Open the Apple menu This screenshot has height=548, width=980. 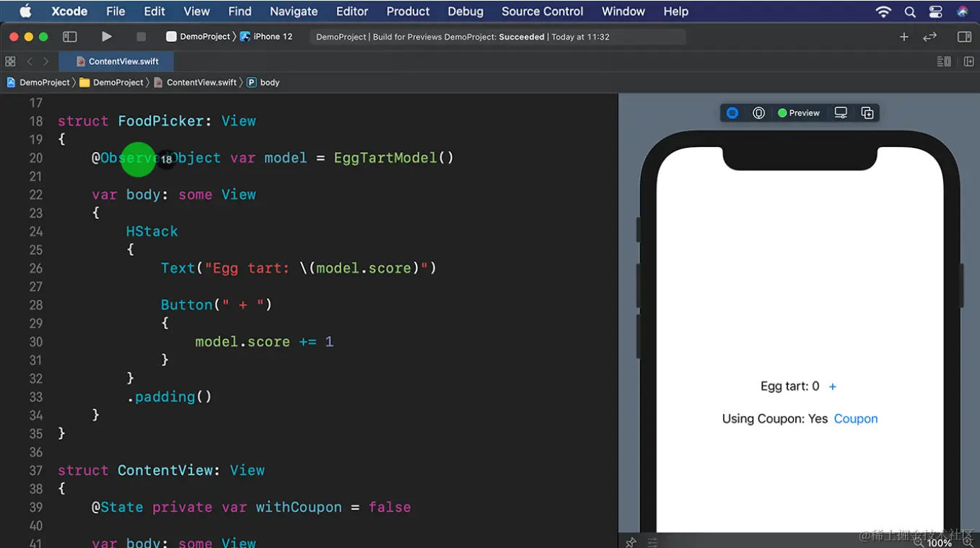[x=25, y=11]
